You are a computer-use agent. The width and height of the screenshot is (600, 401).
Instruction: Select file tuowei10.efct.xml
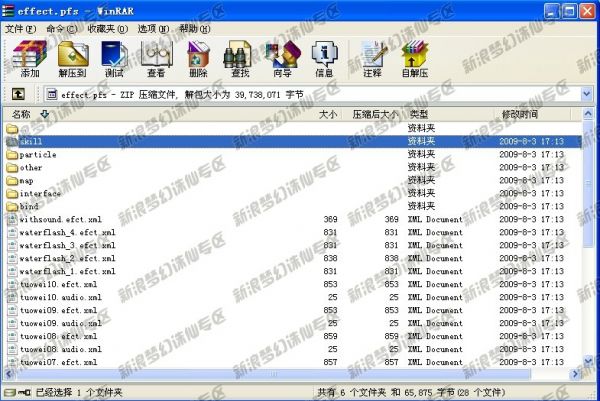tap(58, 285)
